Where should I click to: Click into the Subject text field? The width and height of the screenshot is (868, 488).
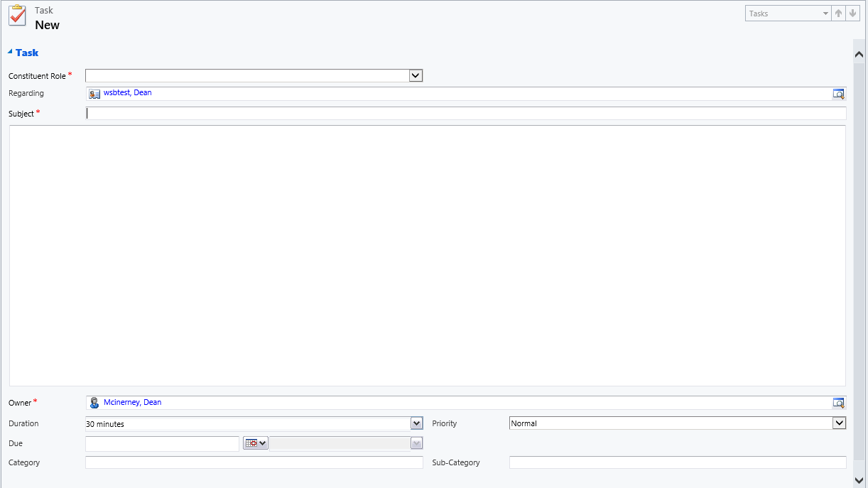point(465,114)
